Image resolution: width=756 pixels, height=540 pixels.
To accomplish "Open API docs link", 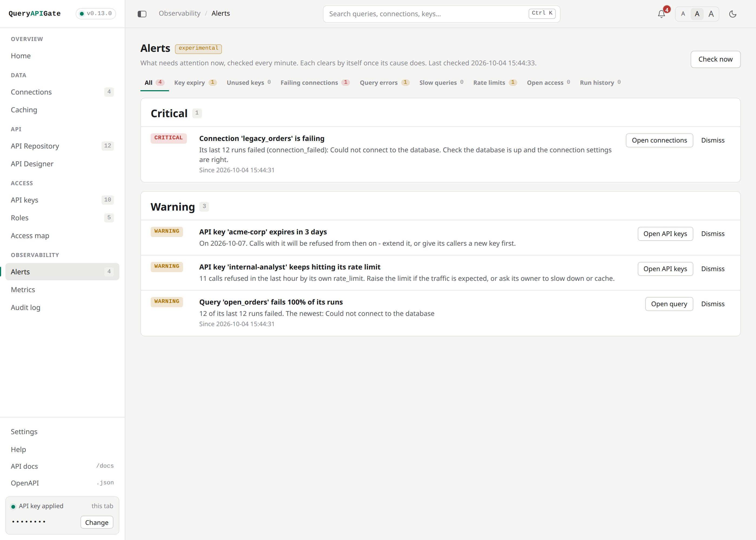I will click(62, 466).
